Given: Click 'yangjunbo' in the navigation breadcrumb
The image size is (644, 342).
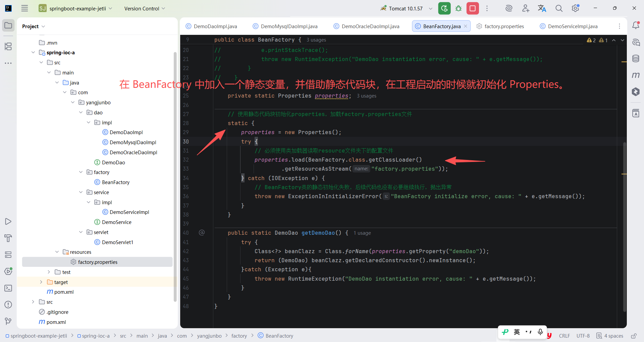Looking at the screenshot, I should click(x=209, y=336).
